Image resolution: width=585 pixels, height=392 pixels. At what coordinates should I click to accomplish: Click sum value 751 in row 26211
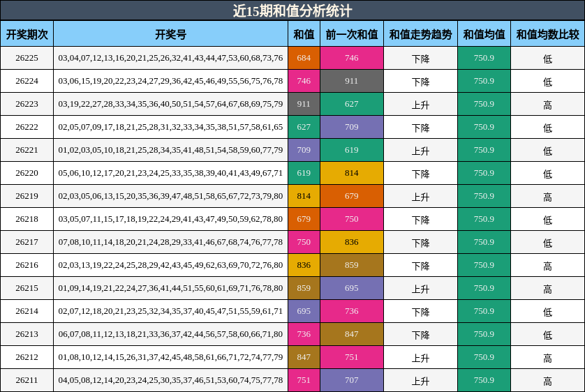[304, 380]
